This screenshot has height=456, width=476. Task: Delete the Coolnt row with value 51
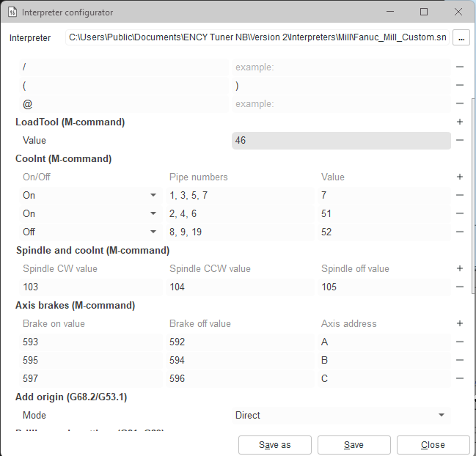point(460,213)
